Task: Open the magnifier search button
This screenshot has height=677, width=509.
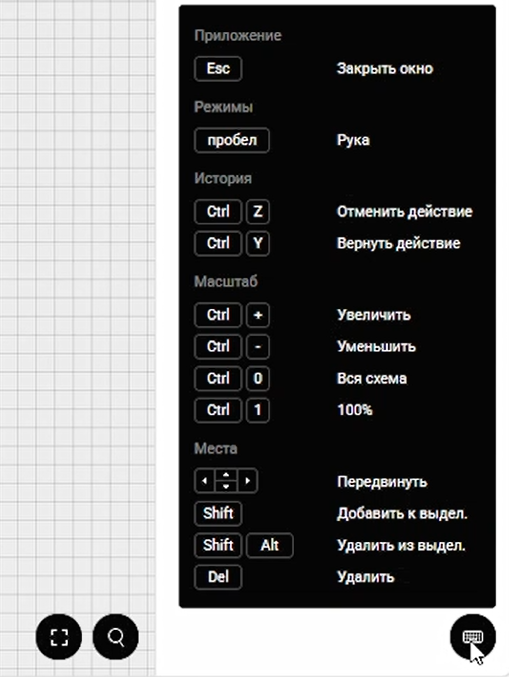Action: (116, 636)
